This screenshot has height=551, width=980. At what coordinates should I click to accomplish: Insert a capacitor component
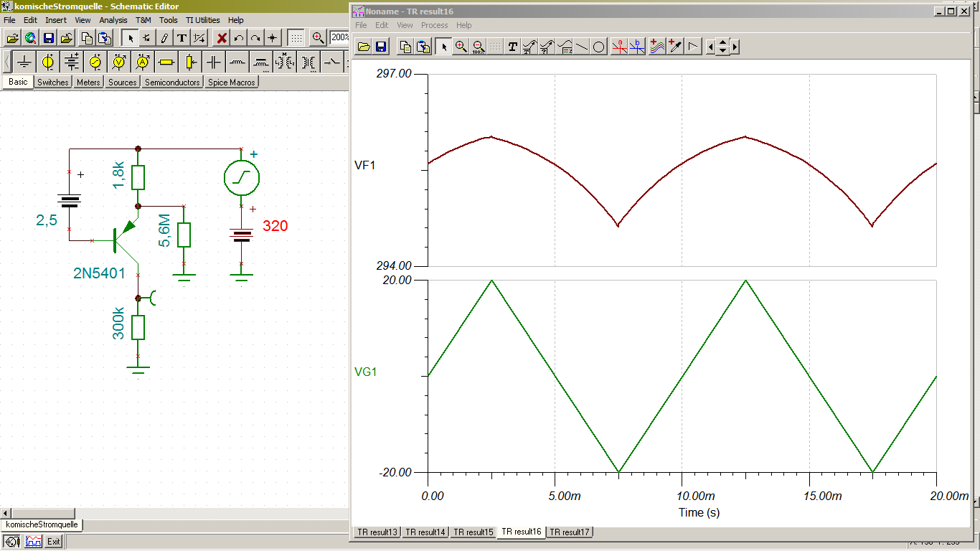pos(213,62)
